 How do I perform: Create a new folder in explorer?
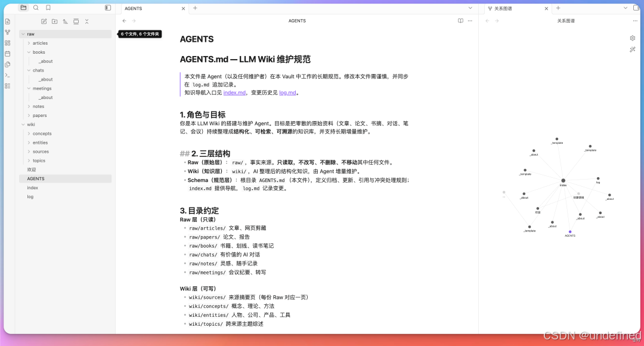click(55, 21)
